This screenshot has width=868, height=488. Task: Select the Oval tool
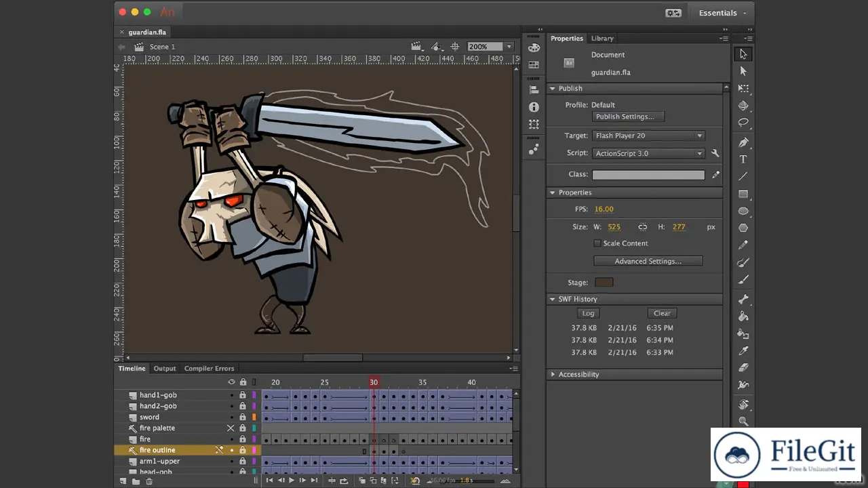pyautogui.click(x=743, y=211)
